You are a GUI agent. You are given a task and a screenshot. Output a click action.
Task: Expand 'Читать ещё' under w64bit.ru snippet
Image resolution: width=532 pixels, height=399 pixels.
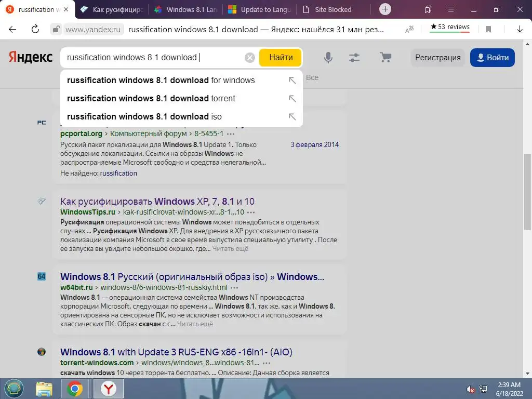coord(195,324)
